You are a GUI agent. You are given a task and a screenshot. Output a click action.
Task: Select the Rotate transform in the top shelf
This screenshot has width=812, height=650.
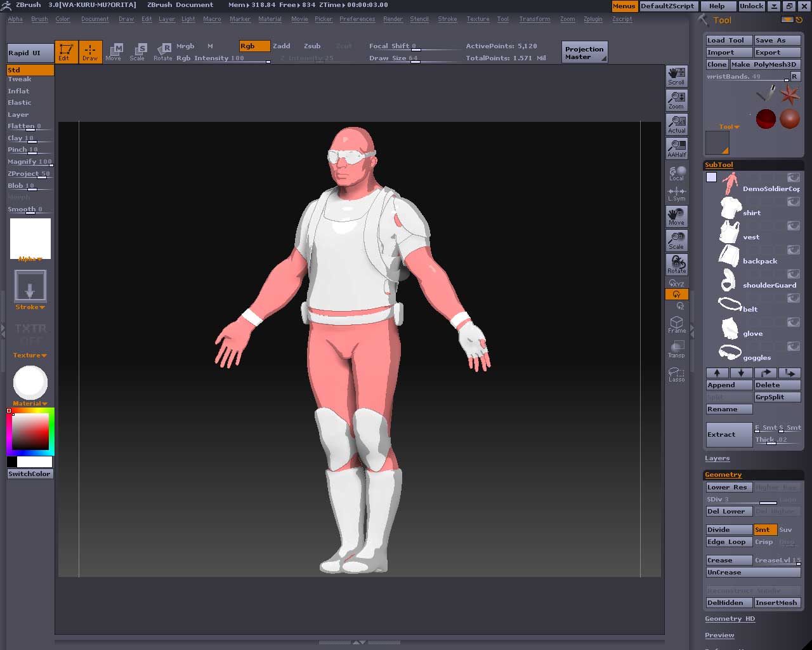tap(162, 51)
